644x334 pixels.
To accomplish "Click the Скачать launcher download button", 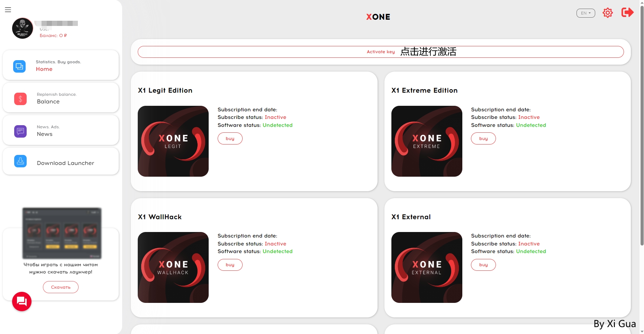I will pyautogui.click(x=61, y=287).
